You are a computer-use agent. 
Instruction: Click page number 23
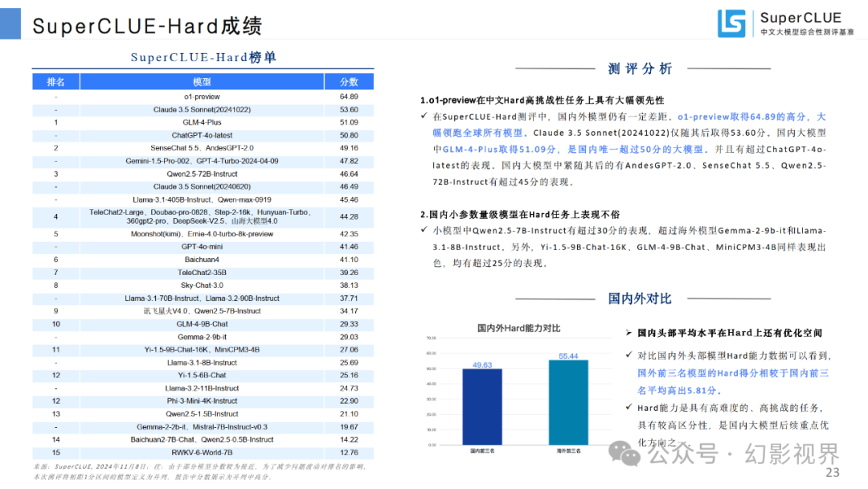(833, 472)
